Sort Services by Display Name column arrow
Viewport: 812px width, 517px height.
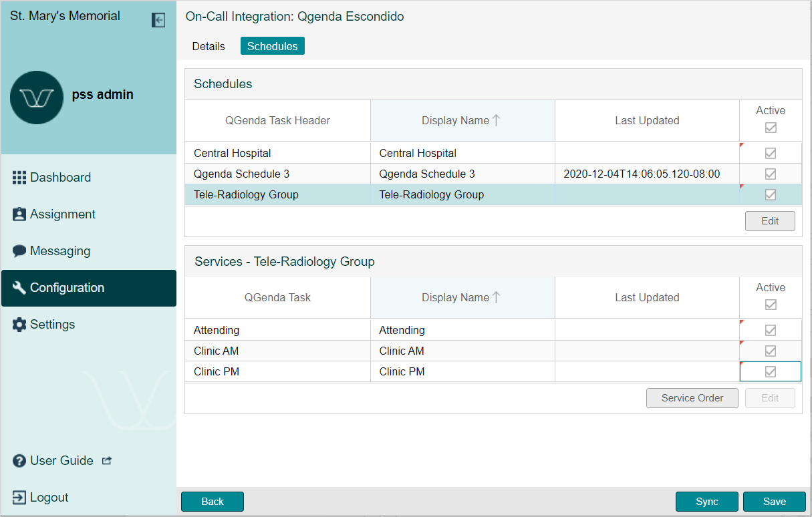click(496, 297)
